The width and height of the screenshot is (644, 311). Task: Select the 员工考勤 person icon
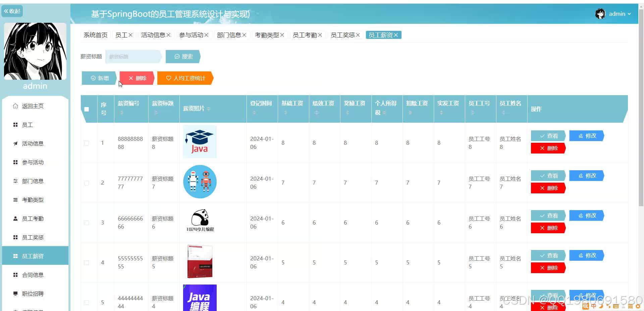[15, 218]
